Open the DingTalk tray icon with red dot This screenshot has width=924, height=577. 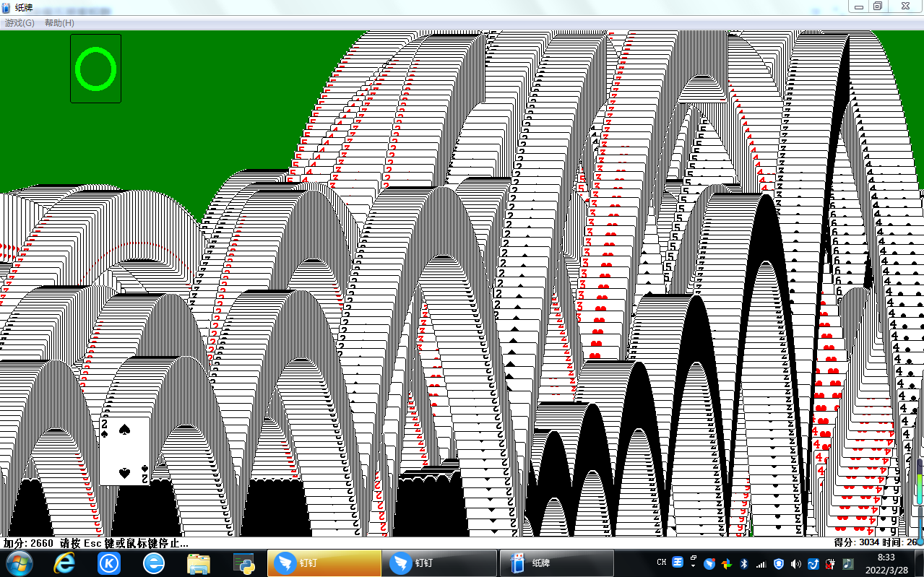click(x=710, y=563)
